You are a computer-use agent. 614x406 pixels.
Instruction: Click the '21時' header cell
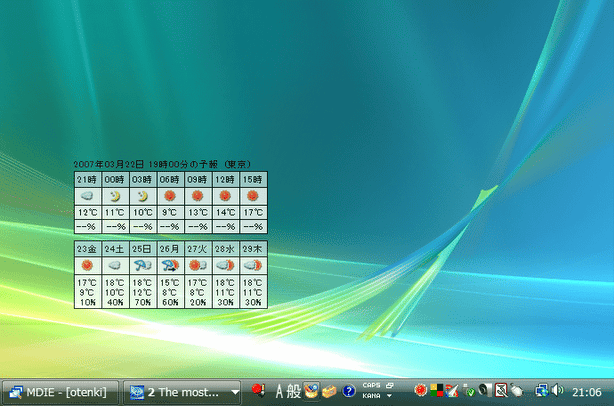pos(87,180)
